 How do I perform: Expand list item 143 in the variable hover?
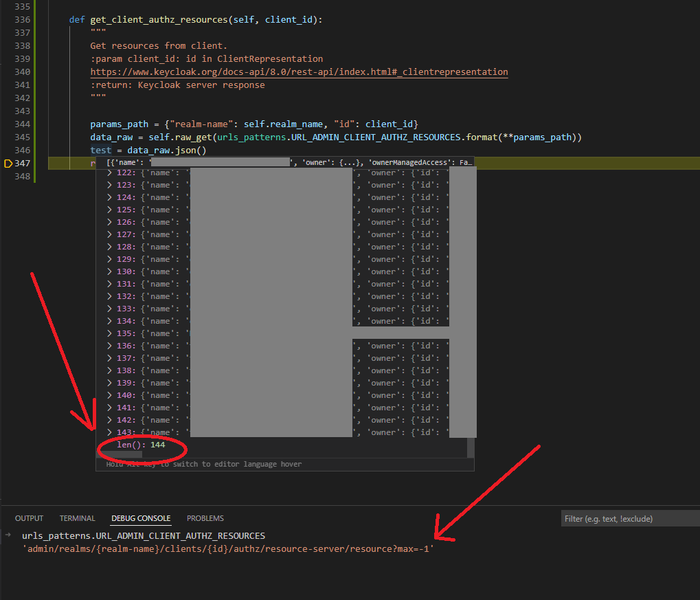tap(109, 432)
